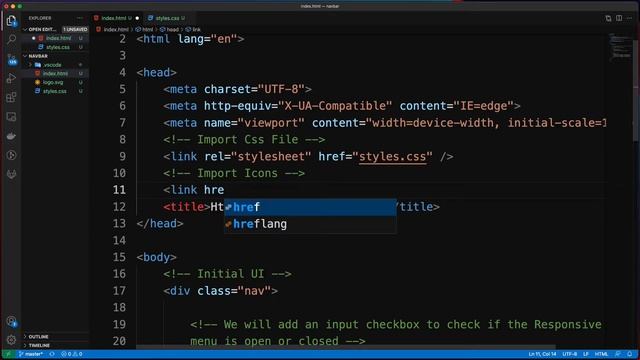Select index.html under Open Editors
The image size is (640, 360).
click(58, 38)
